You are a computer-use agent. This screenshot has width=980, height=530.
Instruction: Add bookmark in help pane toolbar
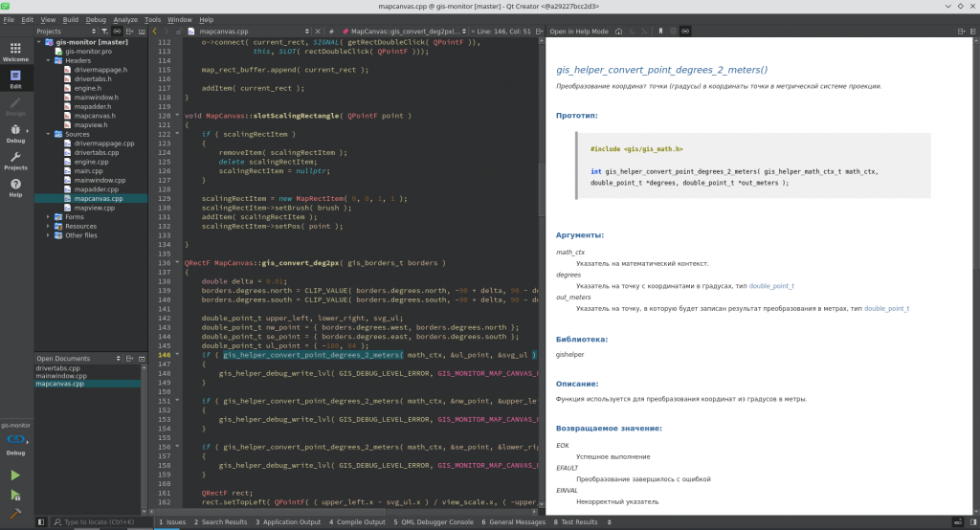660,32
